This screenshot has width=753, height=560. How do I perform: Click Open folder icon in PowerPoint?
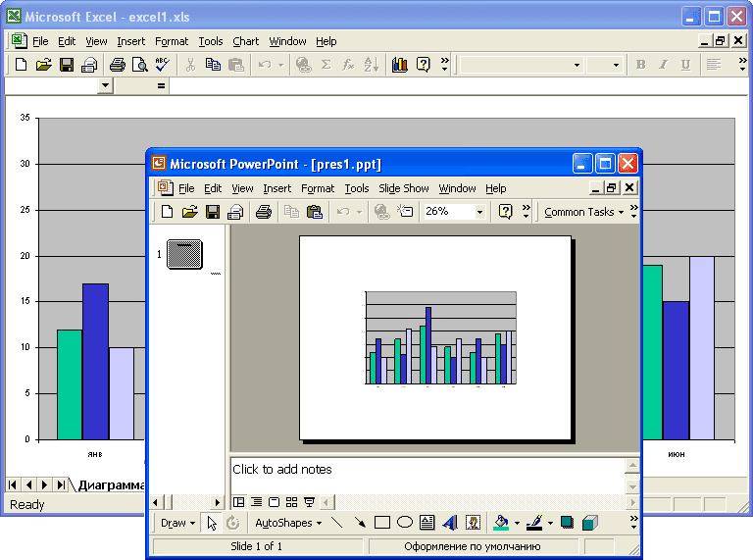(x=189, y=211)
